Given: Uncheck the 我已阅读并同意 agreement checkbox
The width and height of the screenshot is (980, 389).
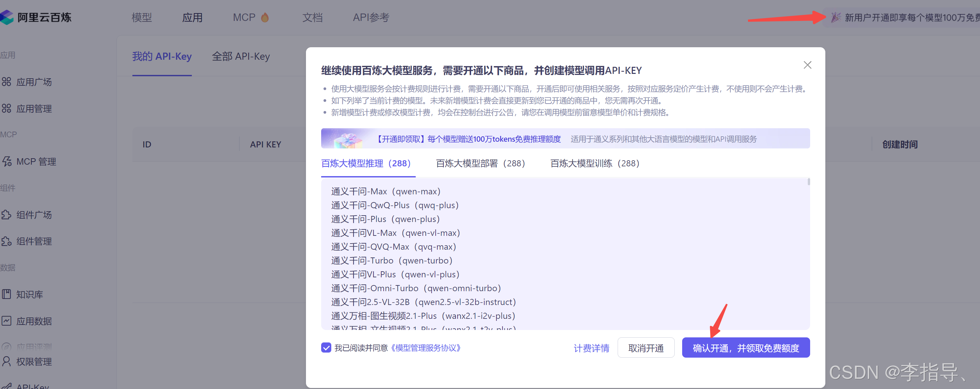Looking at the screenshot, I should click(326, 348).
